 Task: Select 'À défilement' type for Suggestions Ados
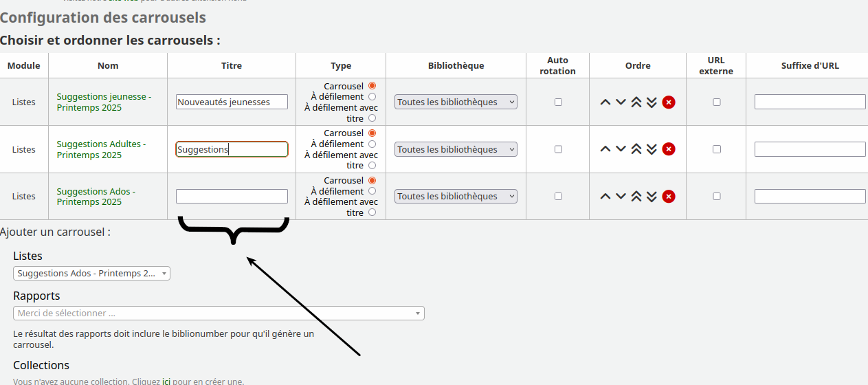372,191
